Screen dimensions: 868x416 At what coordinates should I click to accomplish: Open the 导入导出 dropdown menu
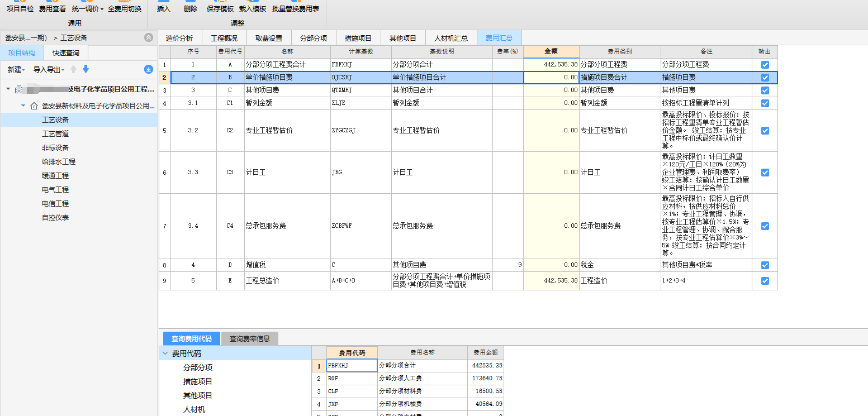(49, 70)
